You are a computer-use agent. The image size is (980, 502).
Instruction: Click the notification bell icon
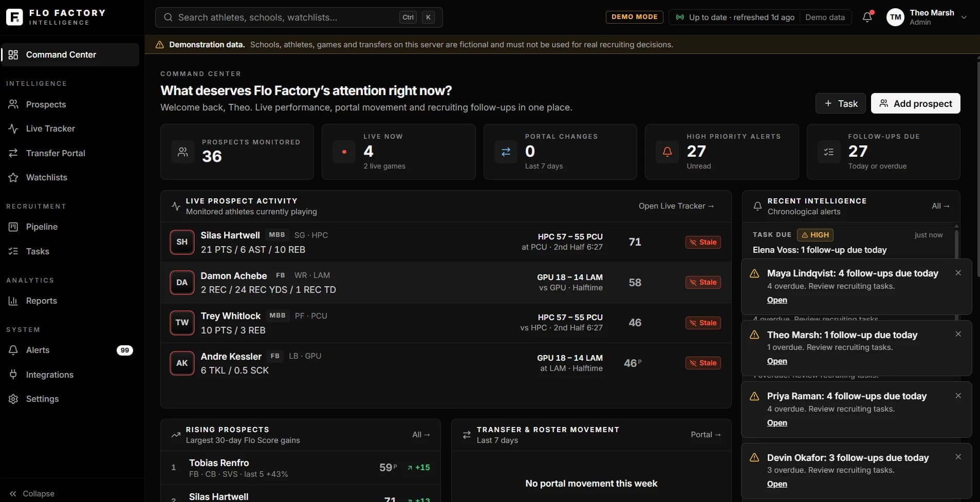coord(867,17)
